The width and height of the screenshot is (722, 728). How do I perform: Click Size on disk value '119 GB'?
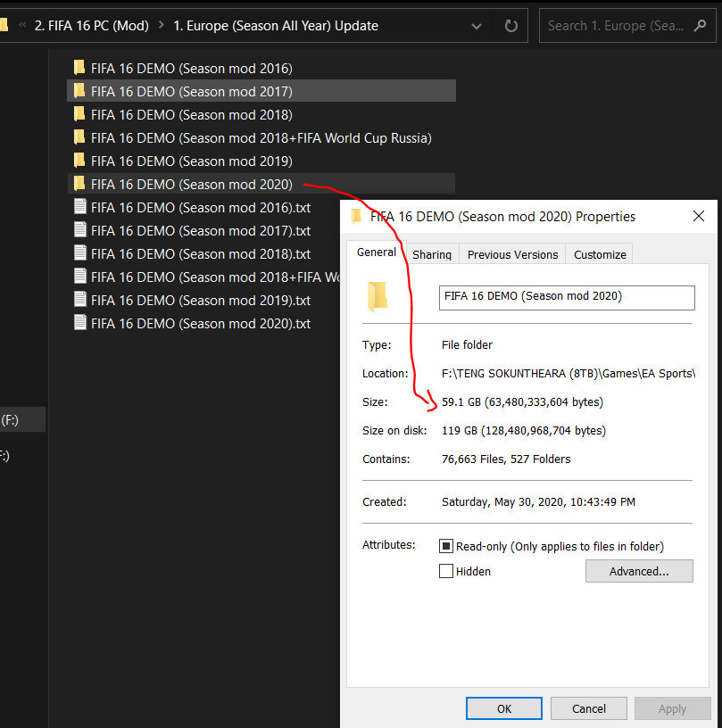(524, 430)
